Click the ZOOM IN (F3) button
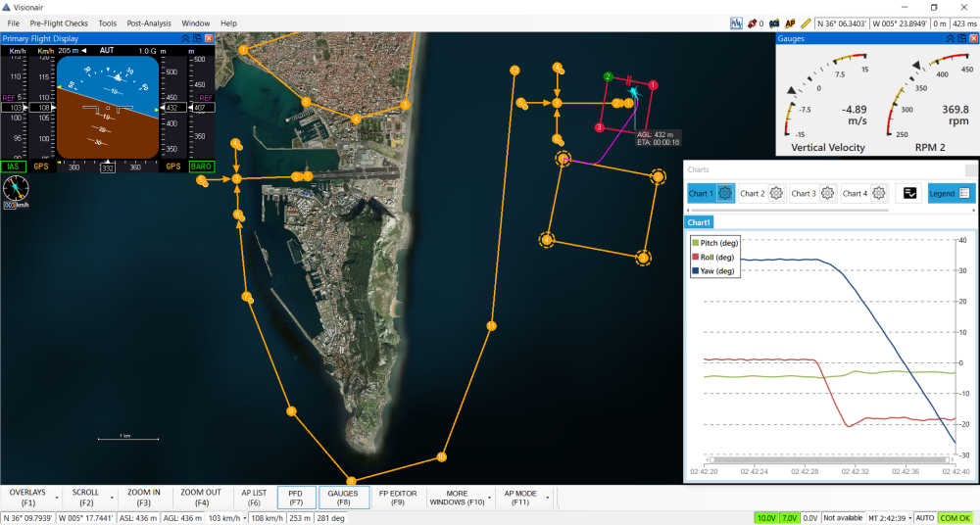 144,498
